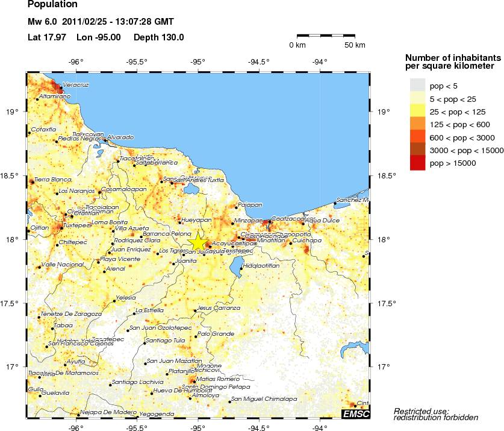Viewport: 504px width, 431px height.
Task: Select the San Miguel Chimalapa marker
Action: (x=230, y=401)
